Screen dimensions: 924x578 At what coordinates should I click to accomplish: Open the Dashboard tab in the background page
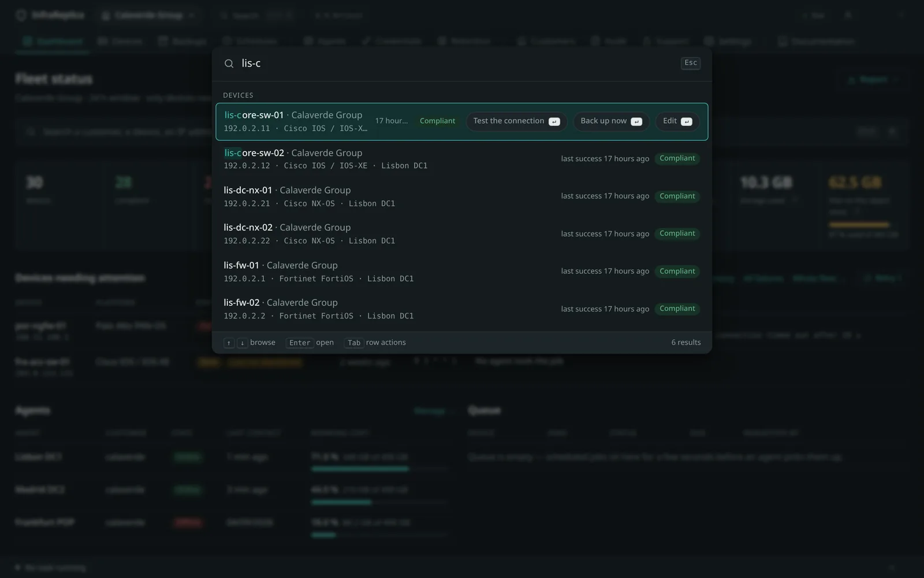point(53,42)
